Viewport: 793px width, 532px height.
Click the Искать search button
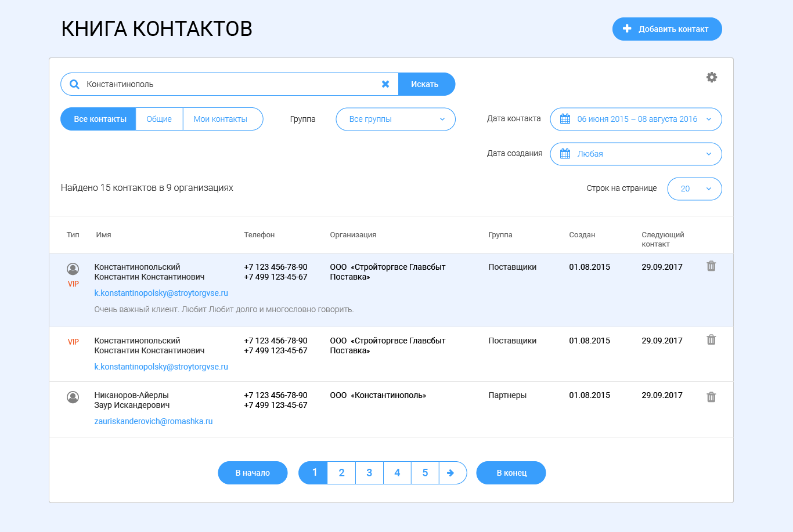point(426,84)
